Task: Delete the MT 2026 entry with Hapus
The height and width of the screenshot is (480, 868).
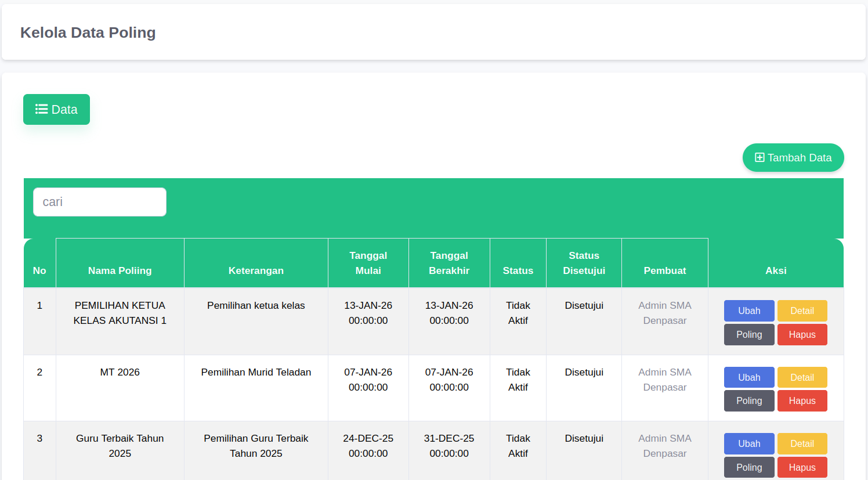Action: (802, 400)
